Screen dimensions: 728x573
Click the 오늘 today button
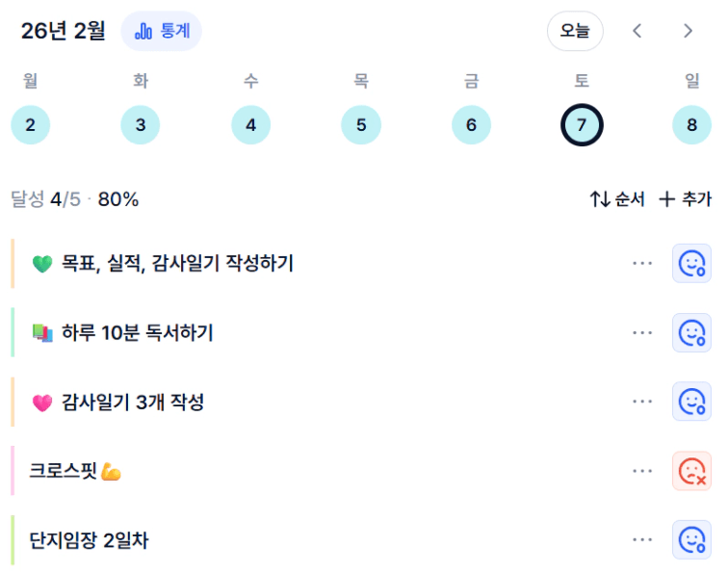(575, 31)
